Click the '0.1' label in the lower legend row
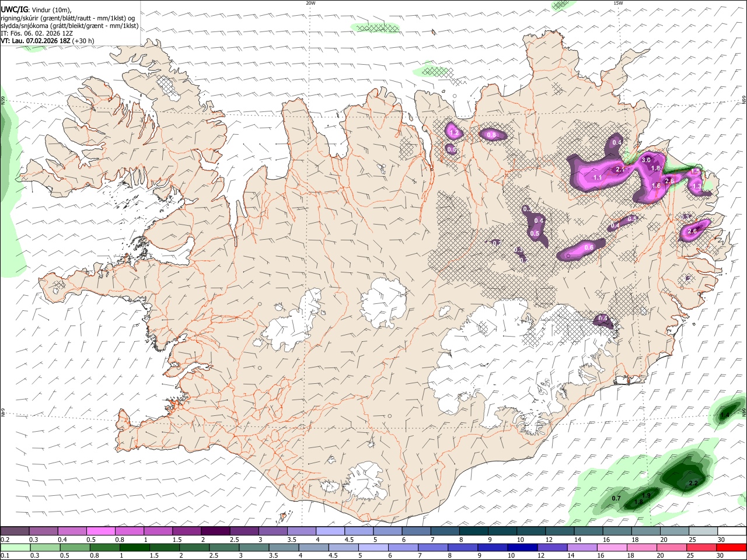The width and height of the screenshot is (747, 560). [x=5, y=555]
